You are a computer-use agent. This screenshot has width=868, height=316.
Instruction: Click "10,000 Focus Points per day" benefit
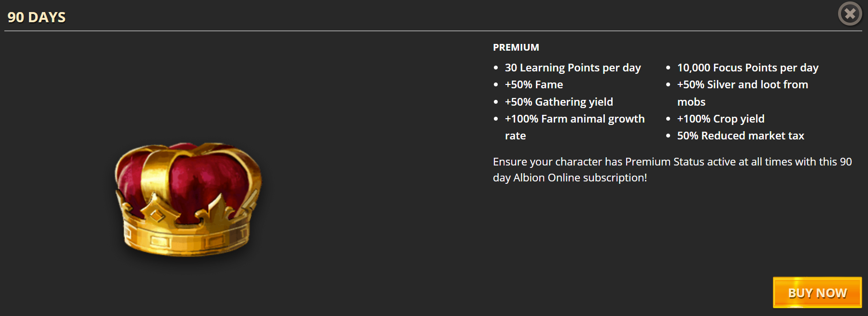[x=748, y=68]
